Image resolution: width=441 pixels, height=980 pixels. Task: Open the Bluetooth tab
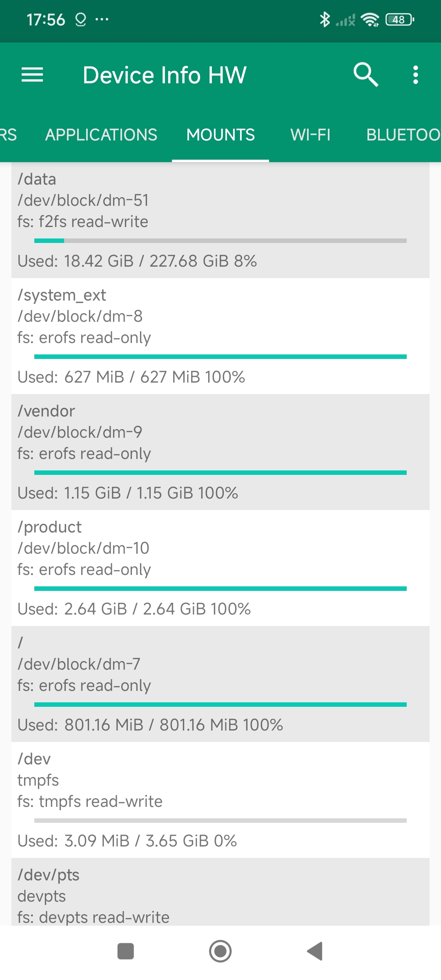[402, 135]
